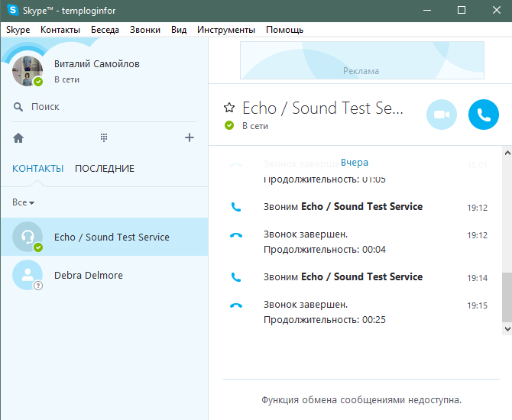Image resolution: width=512 pixels, height=420 pixels.
Task: Open the Контакты menu
Action: [60, 30]
